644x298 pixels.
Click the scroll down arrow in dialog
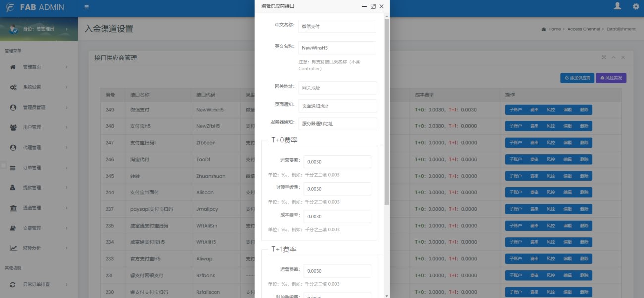point(387,295)
